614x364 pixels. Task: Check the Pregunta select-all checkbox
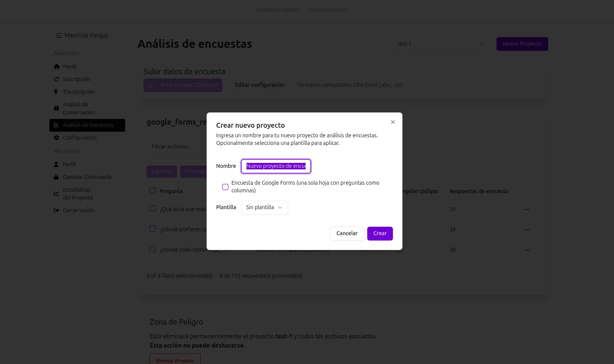pyautogui.click(x=153, y=190)
